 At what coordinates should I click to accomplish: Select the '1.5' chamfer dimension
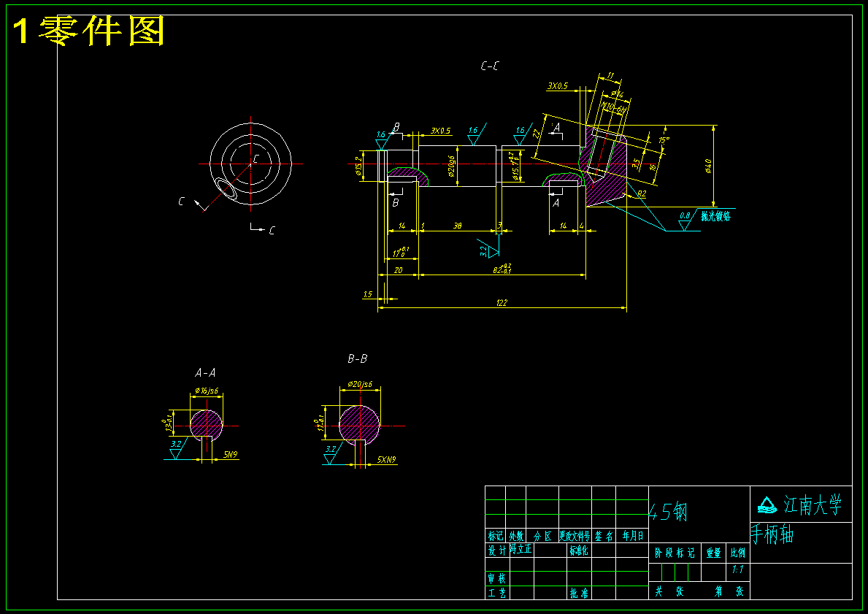[x=368, y=294]
